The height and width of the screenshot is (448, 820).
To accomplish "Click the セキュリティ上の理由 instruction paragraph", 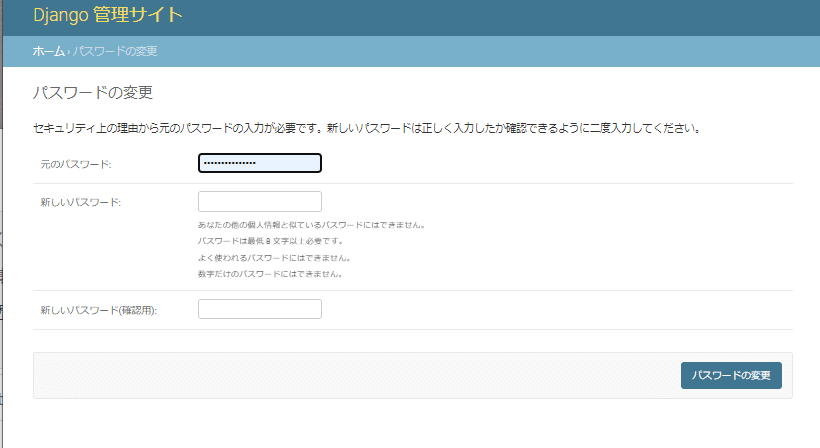I will pyautogui.click(x=368, y=128).
